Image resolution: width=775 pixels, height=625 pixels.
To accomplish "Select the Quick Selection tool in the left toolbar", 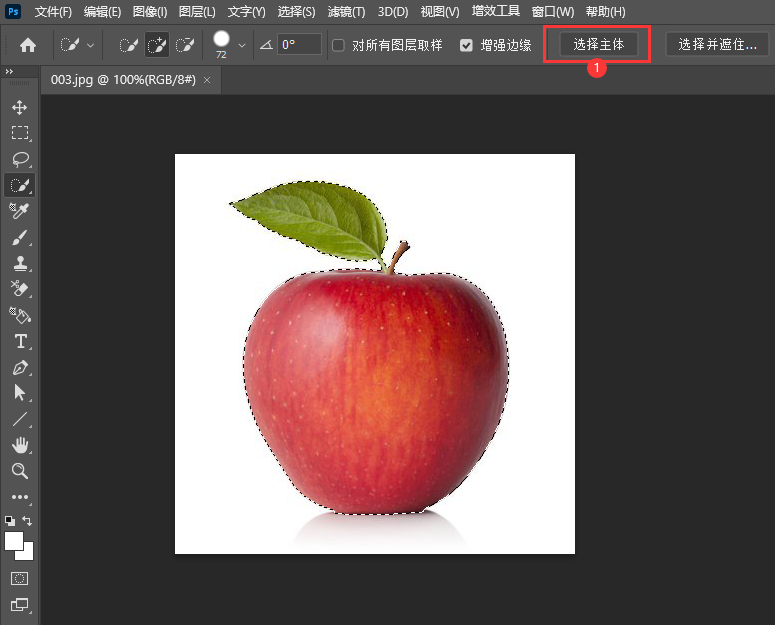I will coord(20,185).
